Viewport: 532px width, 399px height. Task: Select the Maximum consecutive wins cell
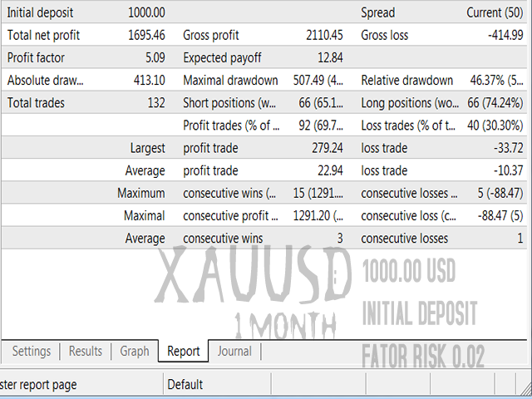[229, 194]
